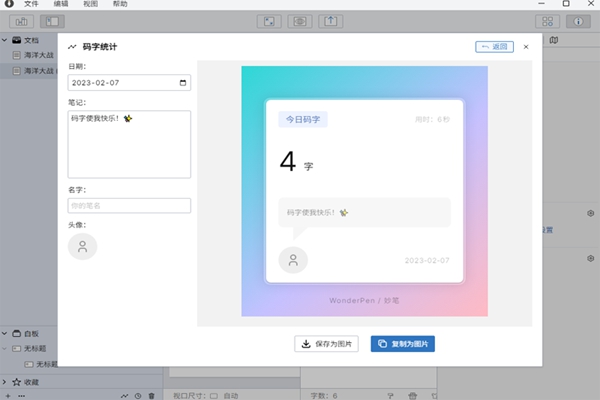Click the focus mode eye icon

(x=300, y=21)
